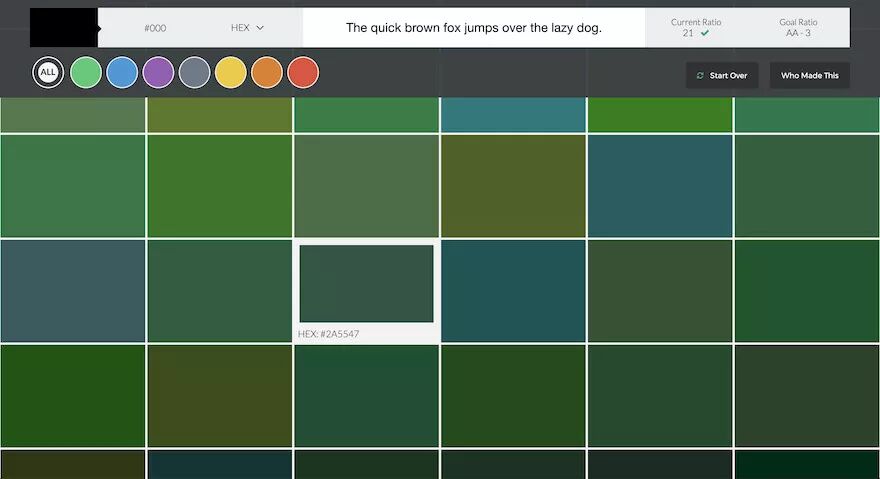Edit the #000 color input field
The width and height of the screenshot is (880, 479).
pyautogui.click(x=155, y=28)
